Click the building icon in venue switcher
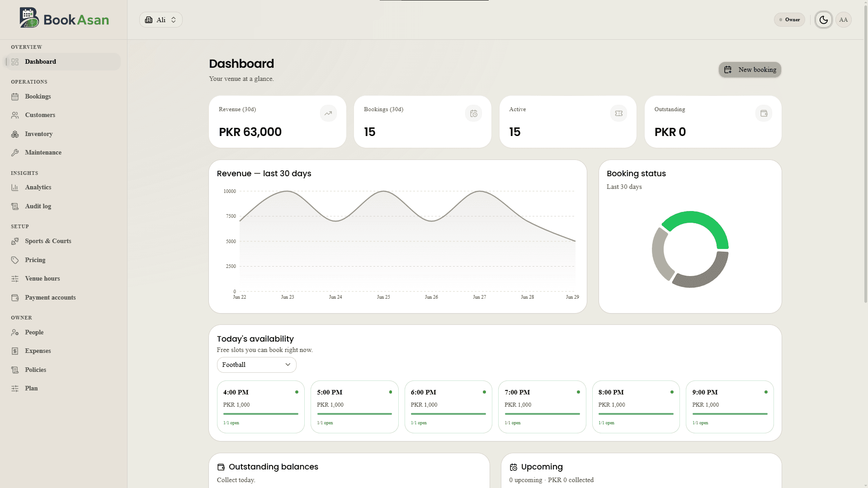Viewport: 868px width, 488px height. click(149, 20)
